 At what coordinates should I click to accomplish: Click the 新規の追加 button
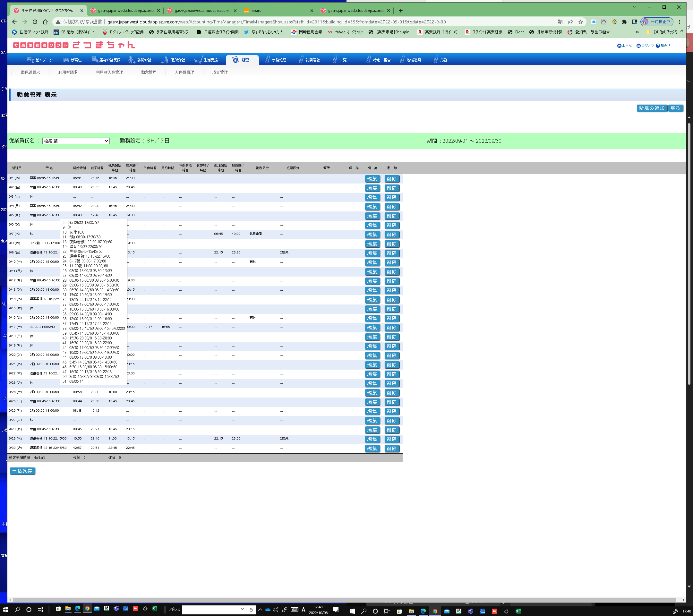[651, 108]
